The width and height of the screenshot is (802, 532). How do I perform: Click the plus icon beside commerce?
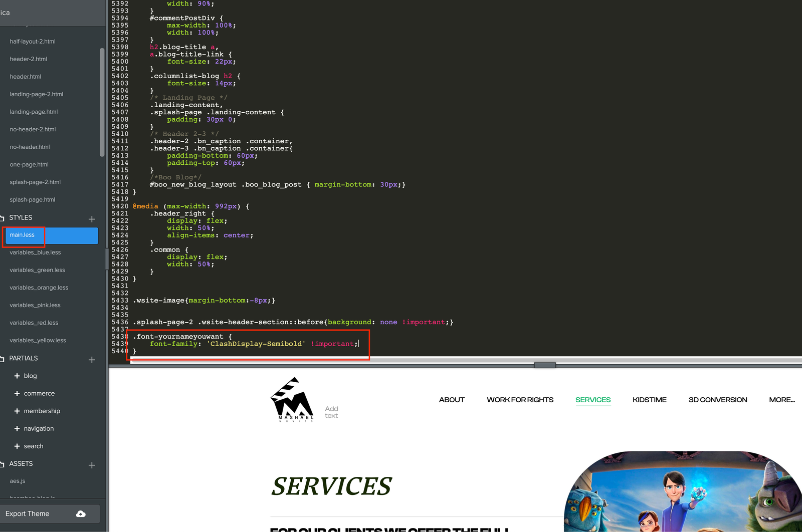click(17, 393)
